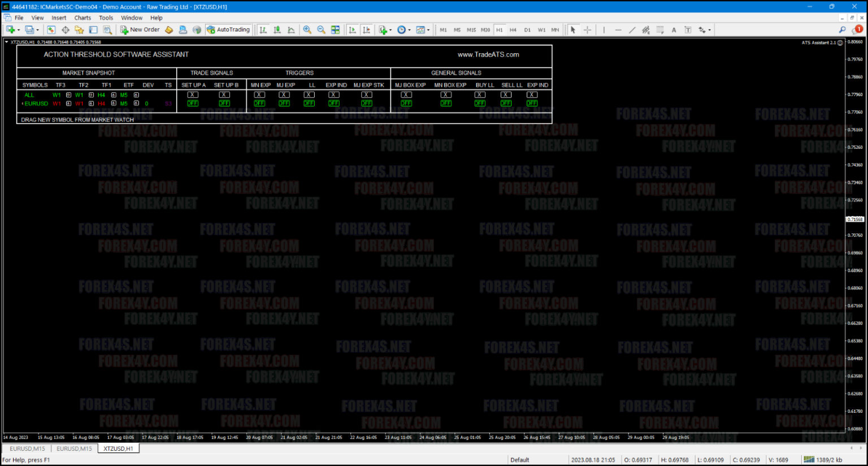Enable chart shift icon
The height and width of the screenshot is (466, 868).
tap(367, 30)
